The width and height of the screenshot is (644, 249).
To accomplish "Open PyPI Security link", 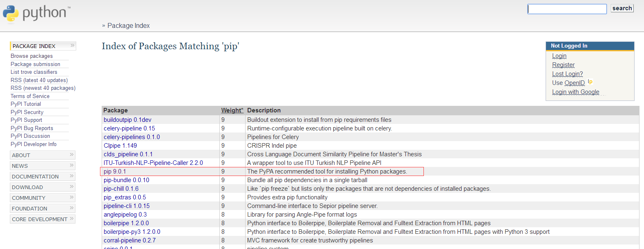I will tap(27, 112).
